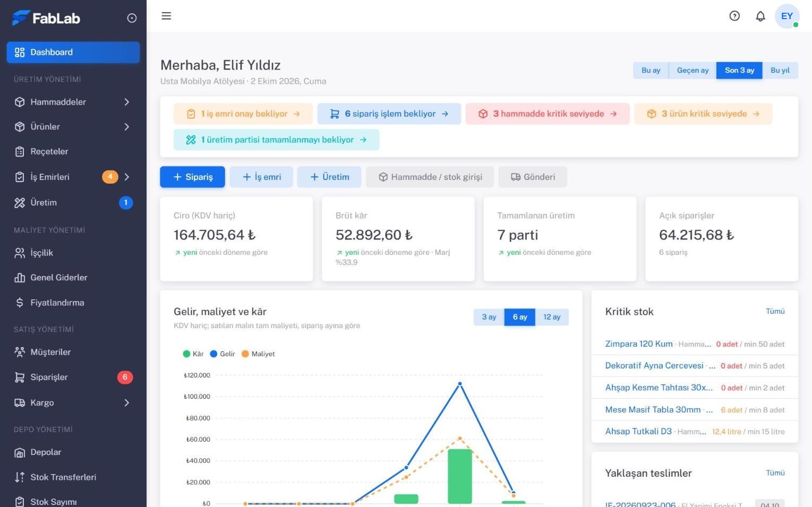This screenshot has height=507, width=812.
Task: Open Fiyatlandırma page
Action: pos(73,303)
